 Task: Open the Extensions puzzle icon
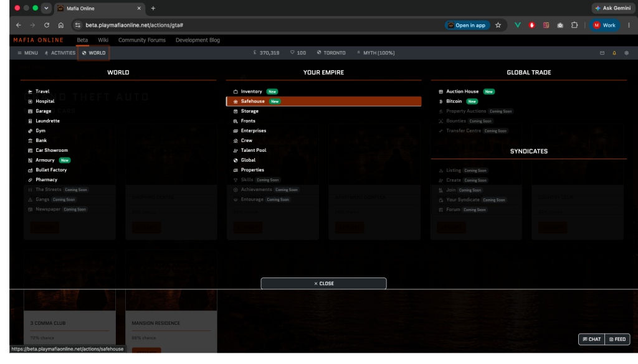[574, 25]
